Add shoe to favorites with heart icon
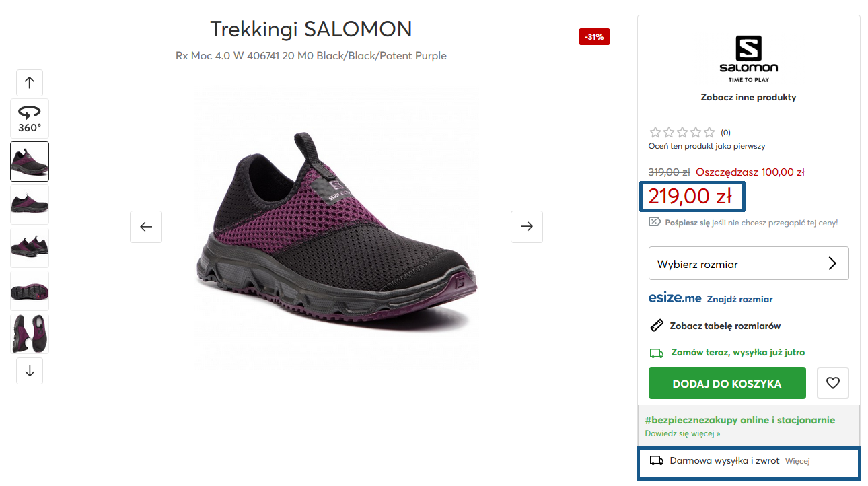The height and width of the screenshot is (486, 868). tap(833, 383)
